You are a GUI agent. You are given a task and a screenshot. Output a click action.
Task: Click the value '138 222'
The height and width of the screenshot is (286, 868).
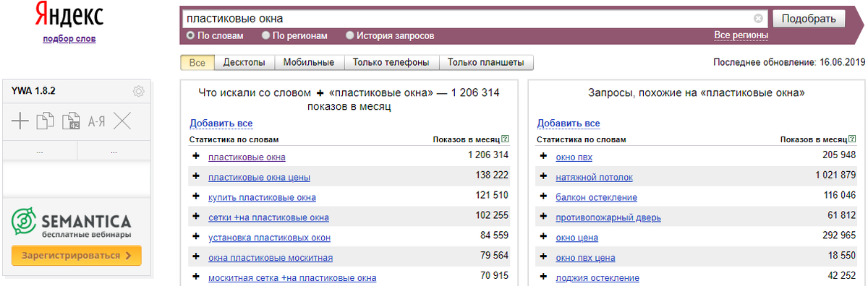click(x=492, y=175)
